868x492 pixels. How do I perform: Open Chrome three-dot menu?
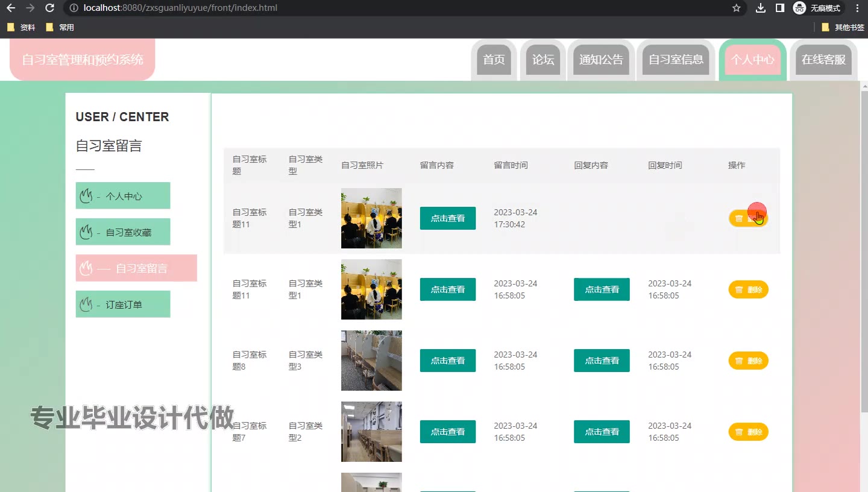pyautogui.click(x=857, y=8)
